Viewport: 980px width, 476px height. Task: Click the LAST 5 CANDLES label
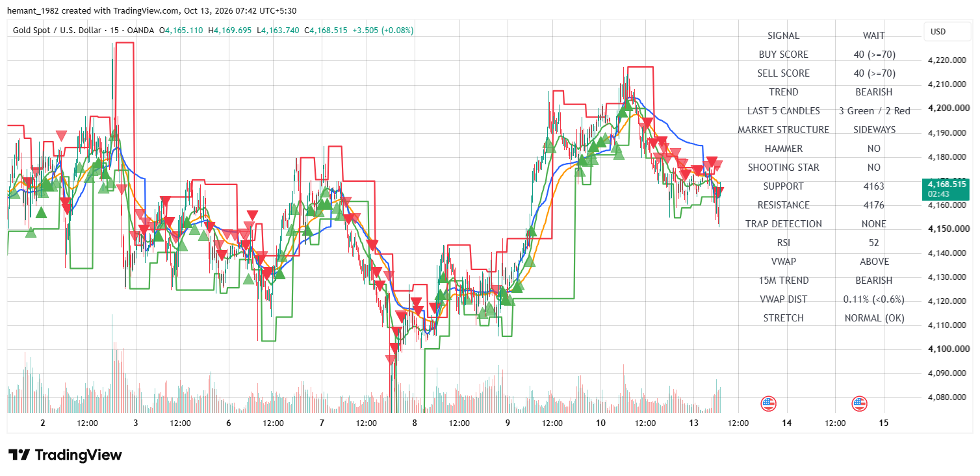tap(783, 111)
